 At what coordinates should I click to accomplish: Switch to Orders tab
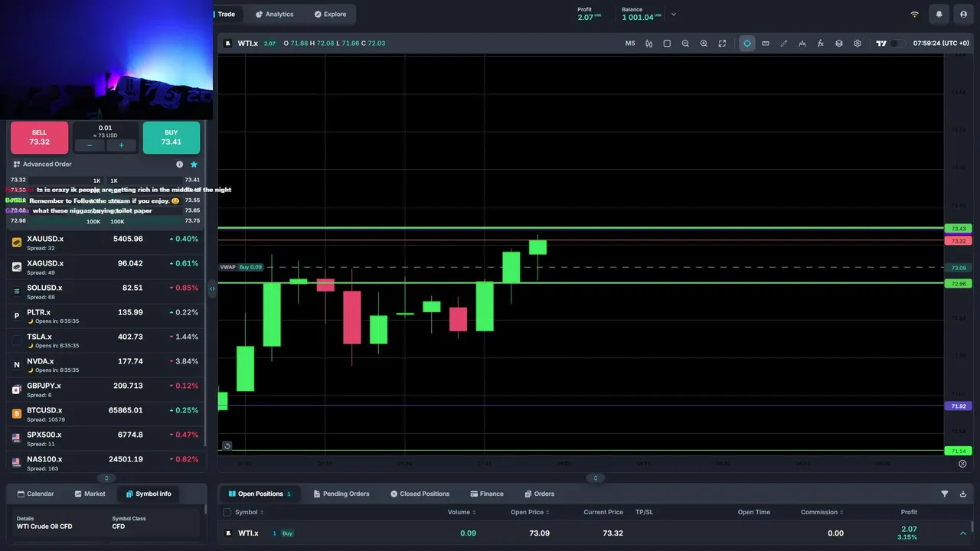coord(540,494)
